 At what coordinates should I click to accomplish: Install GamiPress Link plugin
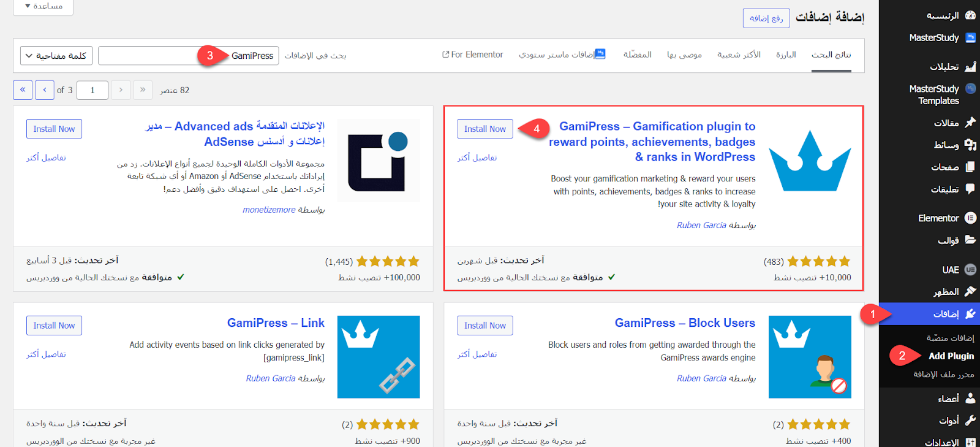tap(54, 326)
